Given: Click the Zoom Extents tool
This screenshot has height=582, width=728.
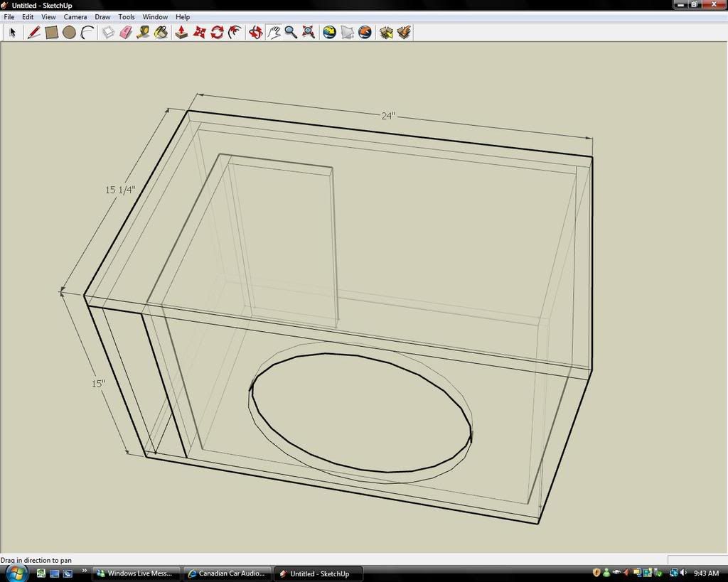Looking at the screenshot, I should point(309,32).
